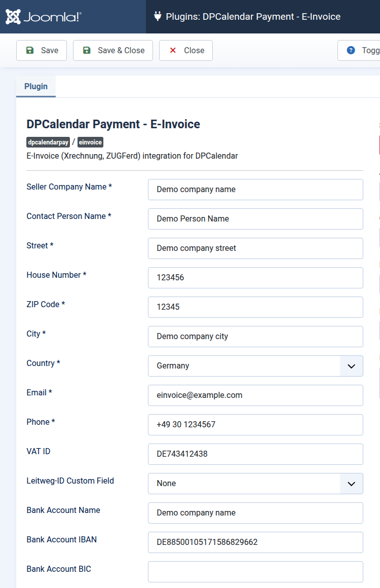Click the Street input field
This screenshot has width=380, height=588.
[255, 248]
